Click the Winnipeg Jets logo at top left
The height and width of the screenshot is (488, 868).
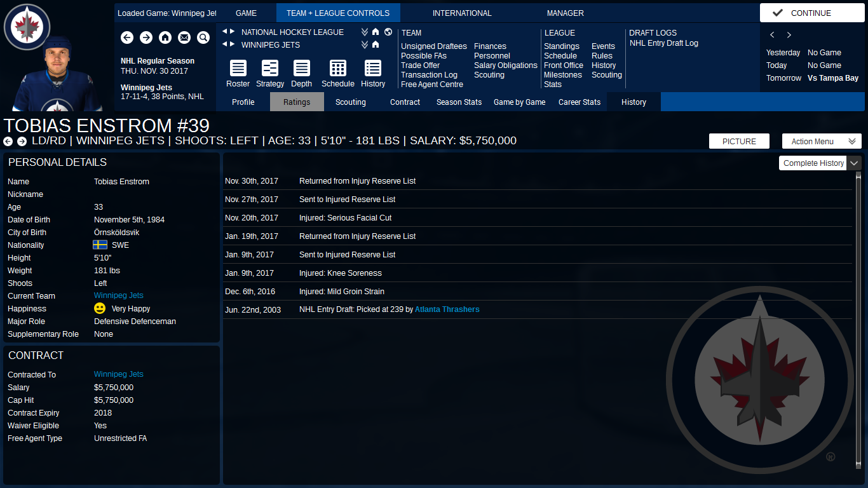pyautogui.click(x=27, y=27)
